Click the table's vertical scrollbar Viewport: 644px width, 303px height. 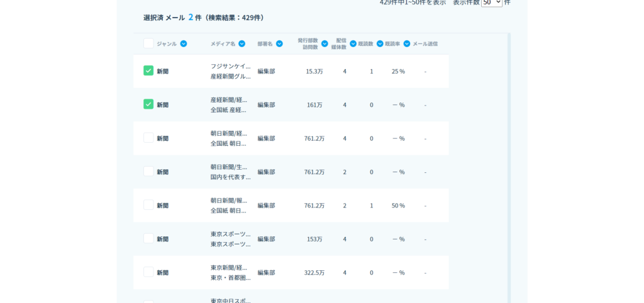pos(509,163)
